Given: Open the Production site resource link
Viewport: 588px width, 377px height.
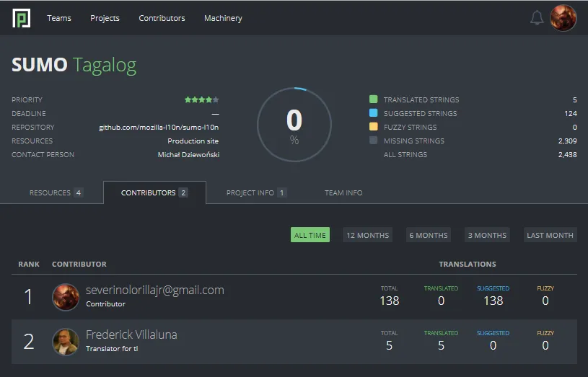Looking at the screenshot, I should [x=193, y=141].
